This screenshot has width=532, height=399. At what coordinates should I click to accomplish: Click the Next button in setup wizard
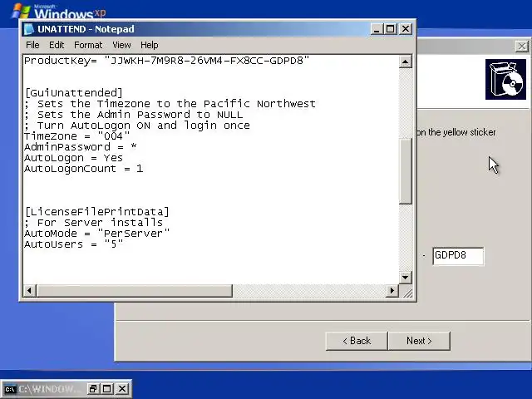(419, 341)
